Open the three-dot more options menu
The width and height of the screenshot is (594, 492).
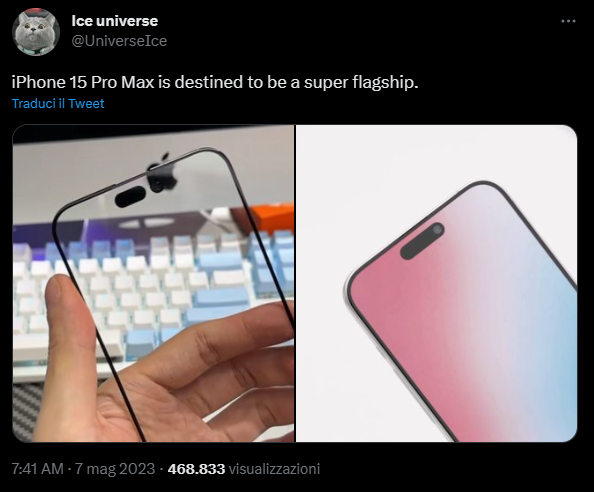[568, 21]
